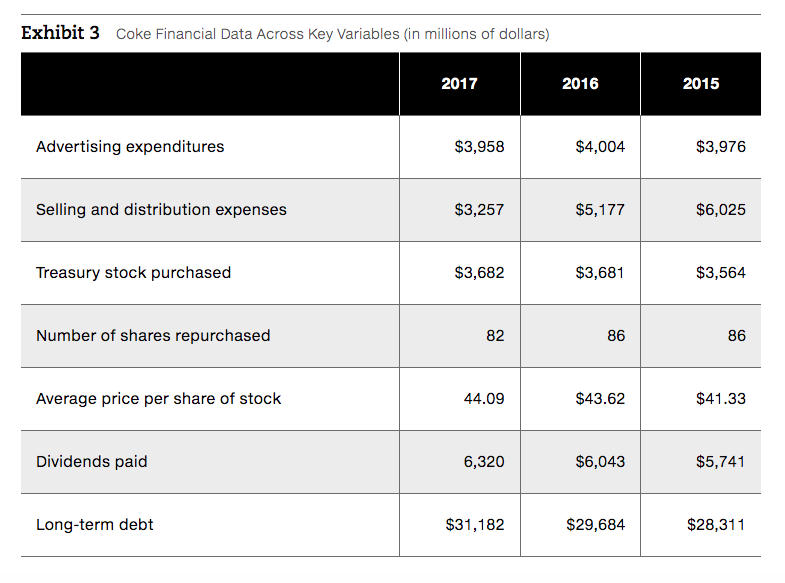Click the Exhibit 3 title text

click(x=60, y=33)
